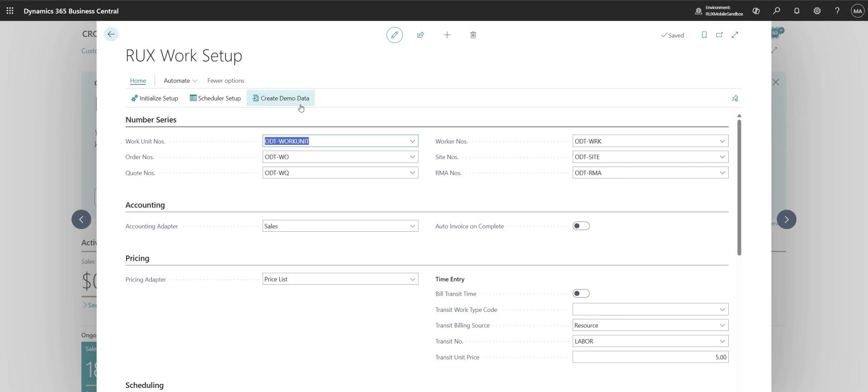This screenshot has width=868, height=392.
Task: Toggle edit mode with the pencil icon
Action: tap(395, 35)
